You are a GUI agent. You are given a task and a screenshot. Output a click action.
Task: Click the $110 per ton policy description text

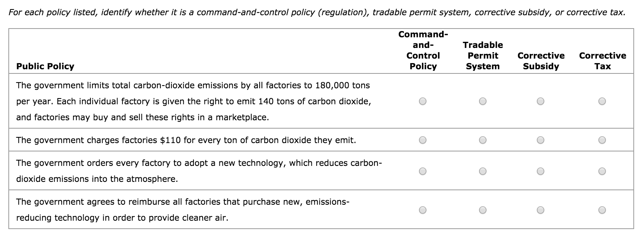click(186, 140)
